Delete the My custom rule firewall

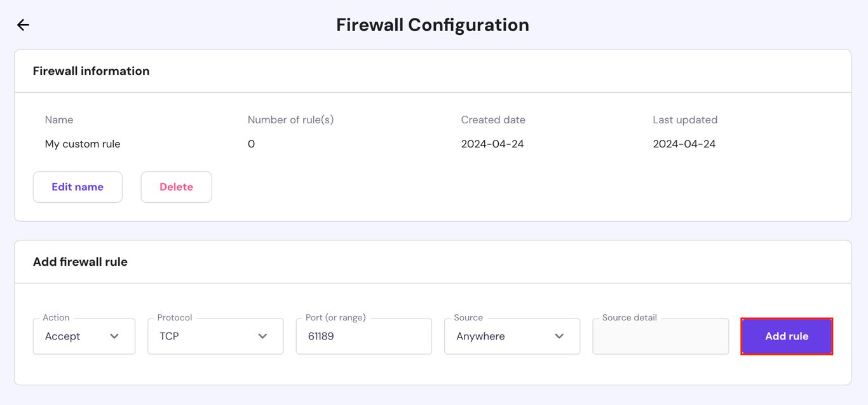[x=176, y=186]
